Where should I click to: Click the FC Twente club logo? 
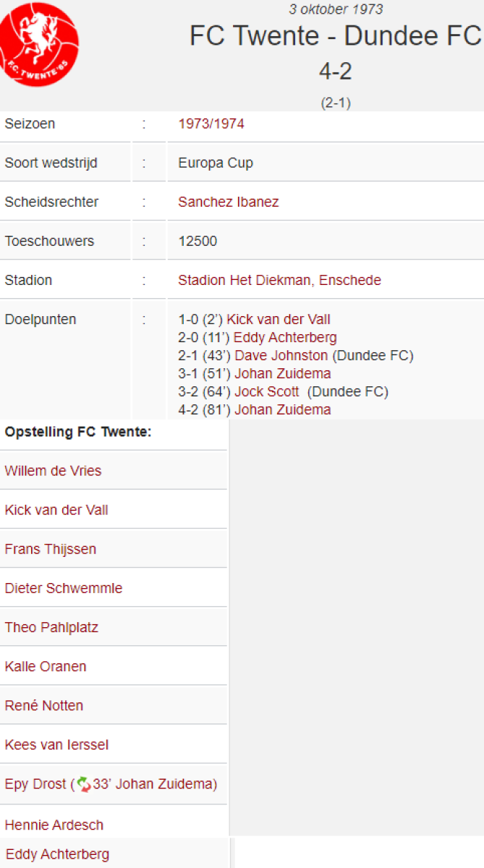click(x=40, y=43)
